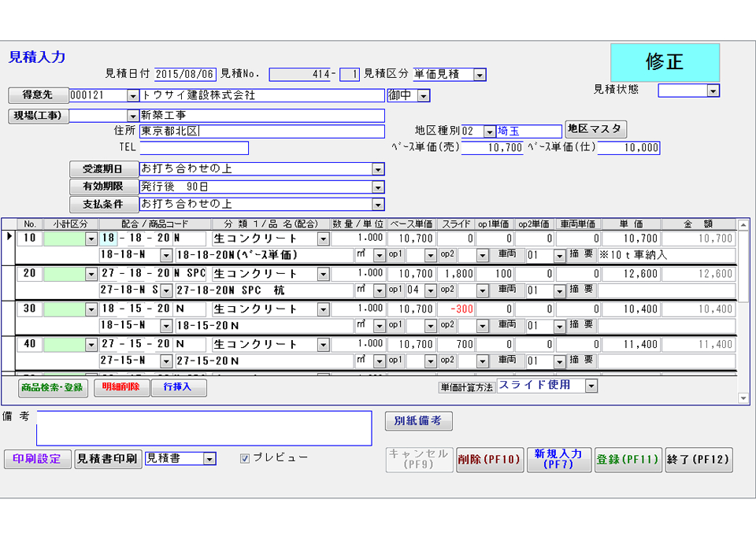Click the 備考 remarks text field
The image size is (756, 551).
[x=204, y=428]
